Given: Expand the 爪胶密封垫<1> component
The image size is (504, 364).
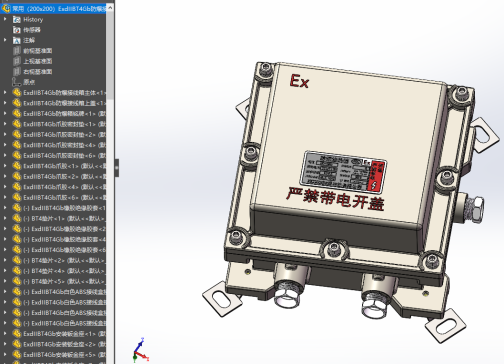Looking at the screenshot, I should 5,124.
